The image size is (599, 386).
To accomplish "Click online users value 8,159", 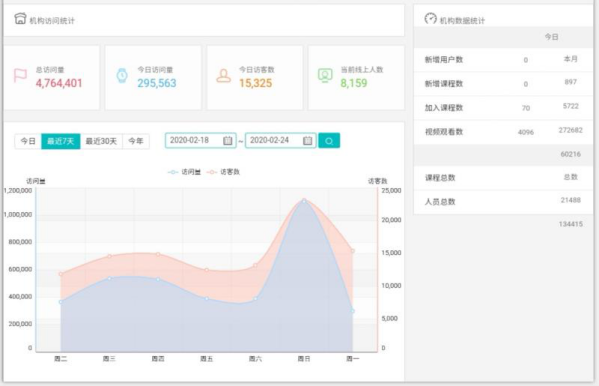I will click(x=354, y=83).
